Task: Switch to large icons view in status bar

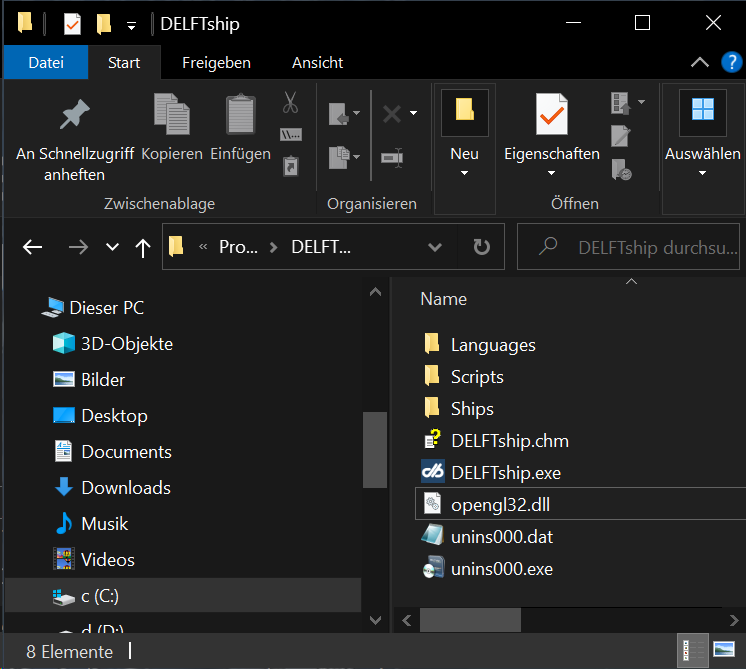Action: tap(724, 649)
